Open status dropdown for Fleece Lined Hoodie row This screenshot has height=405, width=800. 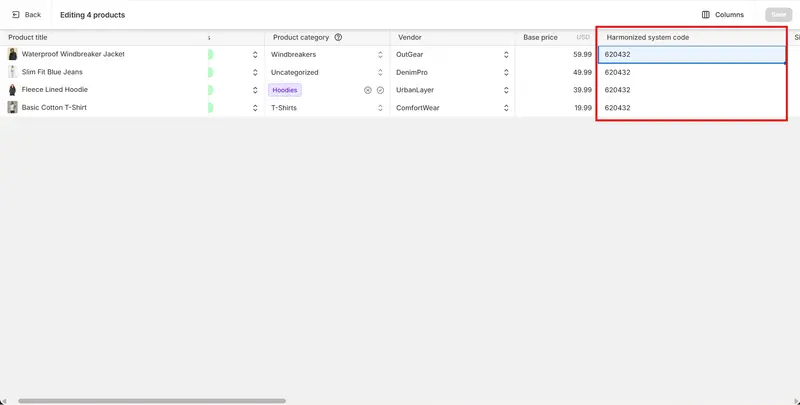(255, 90)
